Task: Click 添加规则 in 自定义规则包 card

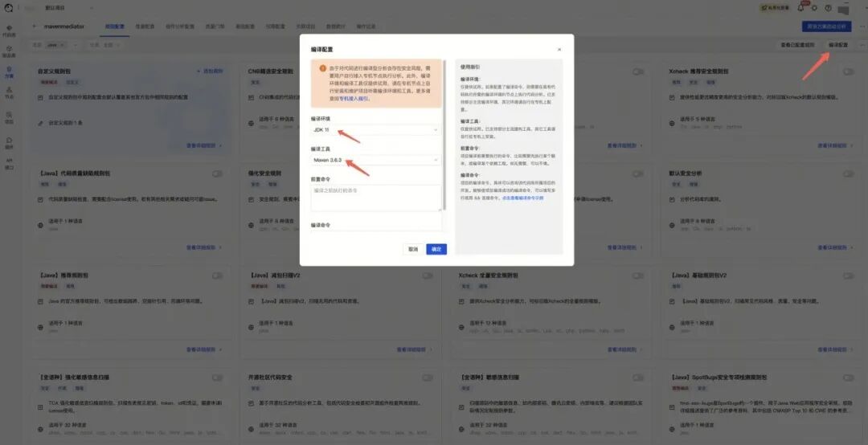Action: coord(211,71)
